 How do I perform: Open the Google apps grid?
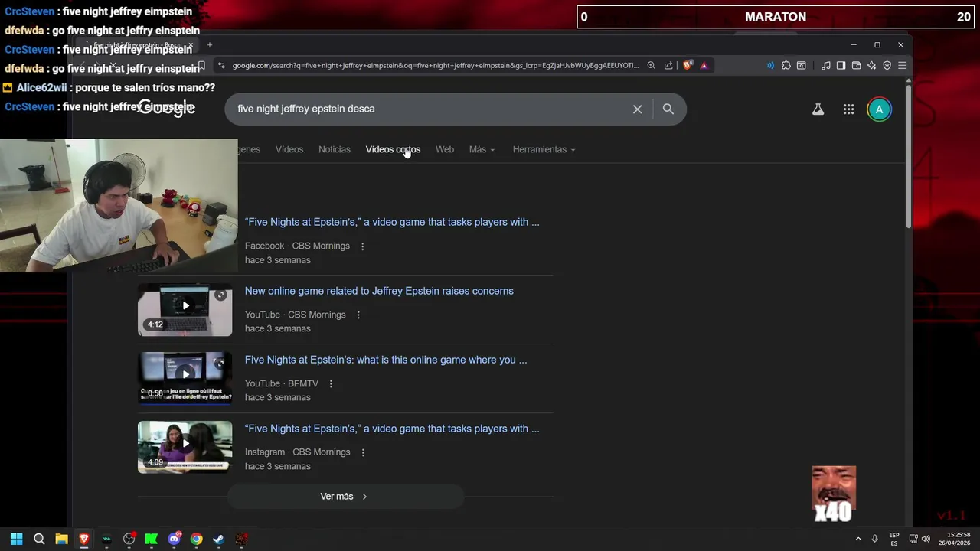click(x=848, y=109)
